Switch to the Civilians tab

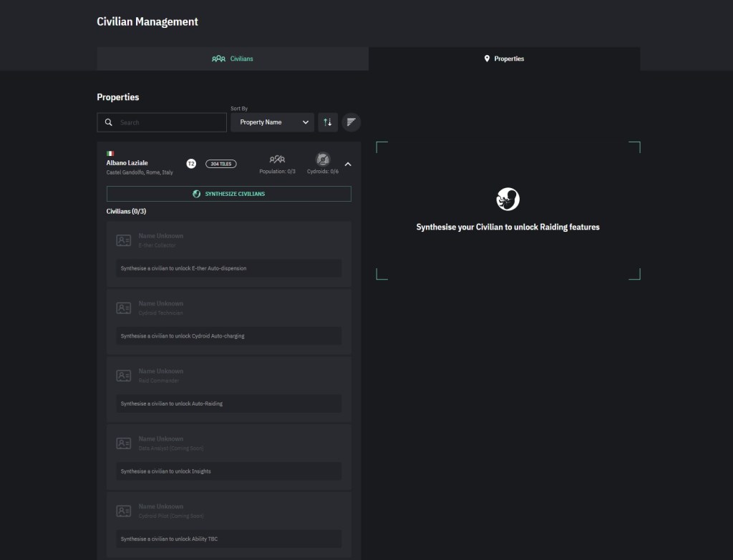tap(233, 59)
